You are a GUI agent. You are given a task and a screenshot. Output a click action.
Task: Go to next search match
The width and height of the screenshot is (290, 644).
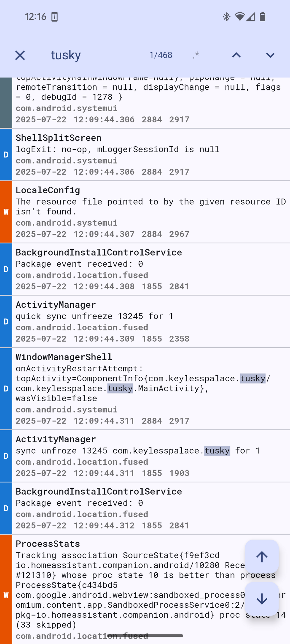click(270, 55)
